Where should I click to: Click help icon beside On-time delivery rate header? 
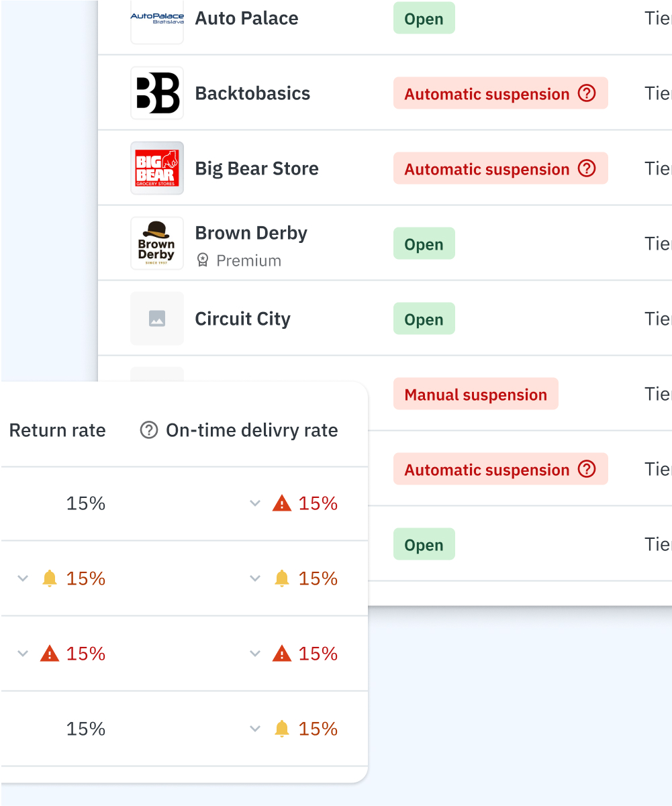point(148,430)
